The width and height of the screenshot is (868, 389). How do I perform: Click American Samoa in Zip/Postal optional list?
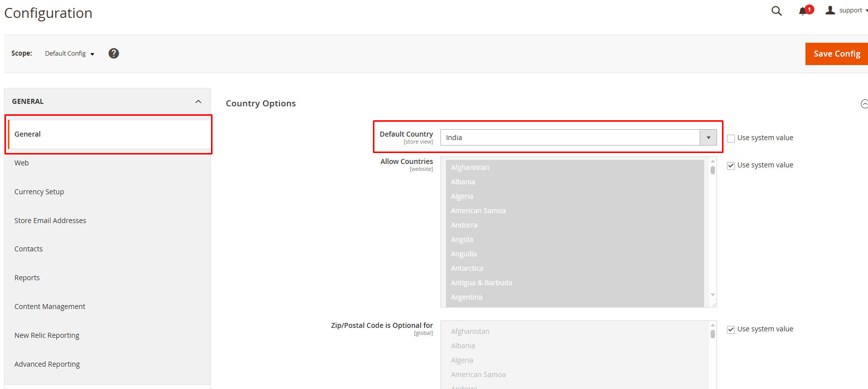click(575, 375)
